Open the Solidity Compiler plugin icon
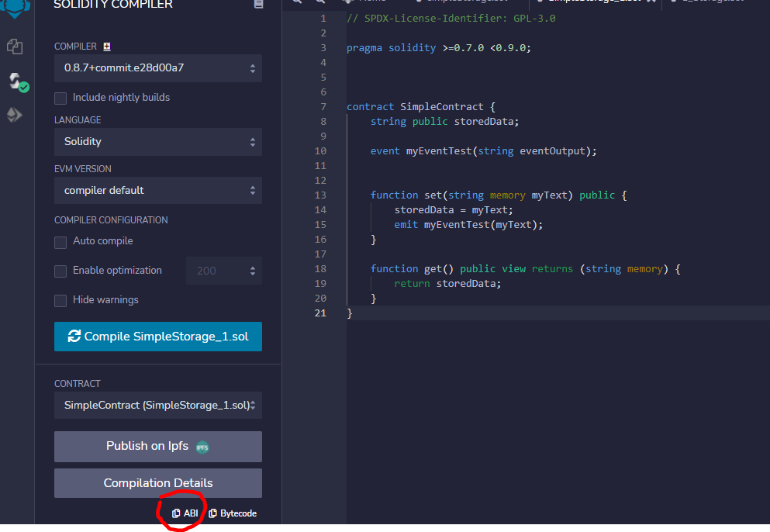The width and height of the screenshot is (770, 532). click(x=15, y=81)
